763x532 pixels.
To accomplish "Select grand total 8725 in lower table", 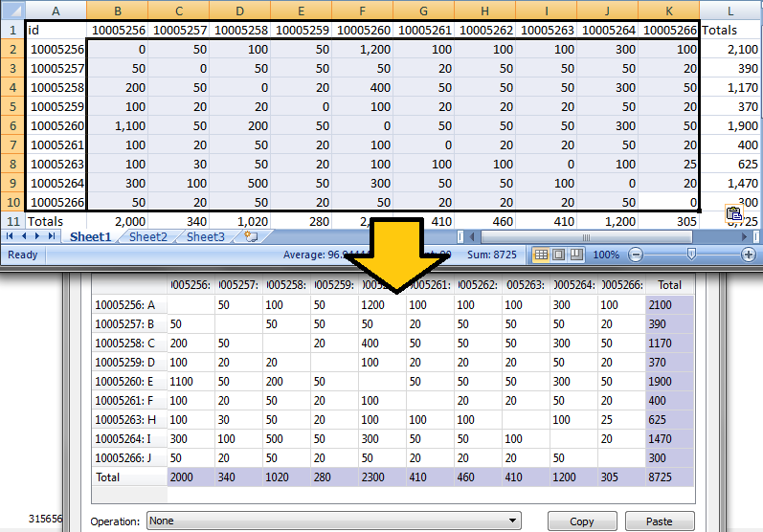I will click(669, 477).
